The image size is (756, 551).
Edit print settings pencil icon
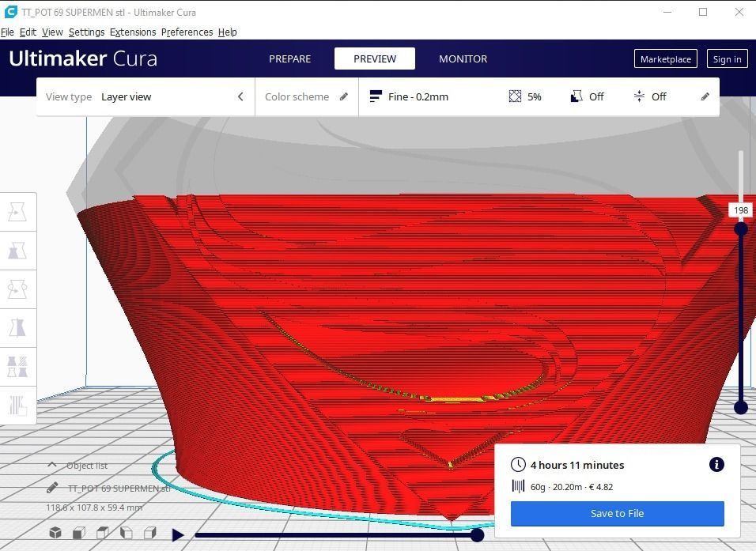pos(705,96)
